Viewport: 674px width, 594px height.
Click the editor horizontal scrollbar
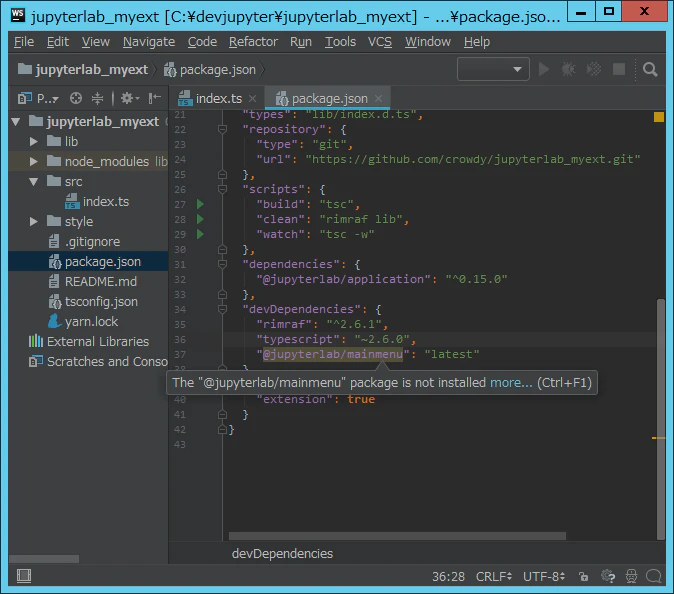397,536
